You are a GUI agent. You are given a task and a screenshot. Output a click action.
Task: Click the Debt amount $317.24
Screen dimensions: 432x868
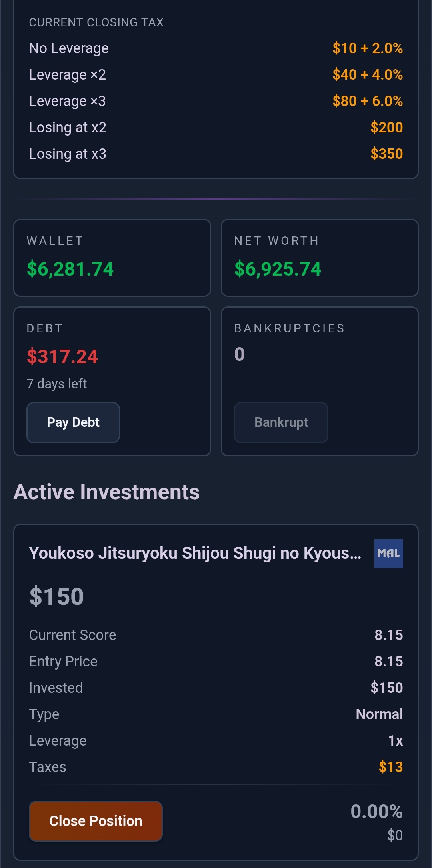62,356
